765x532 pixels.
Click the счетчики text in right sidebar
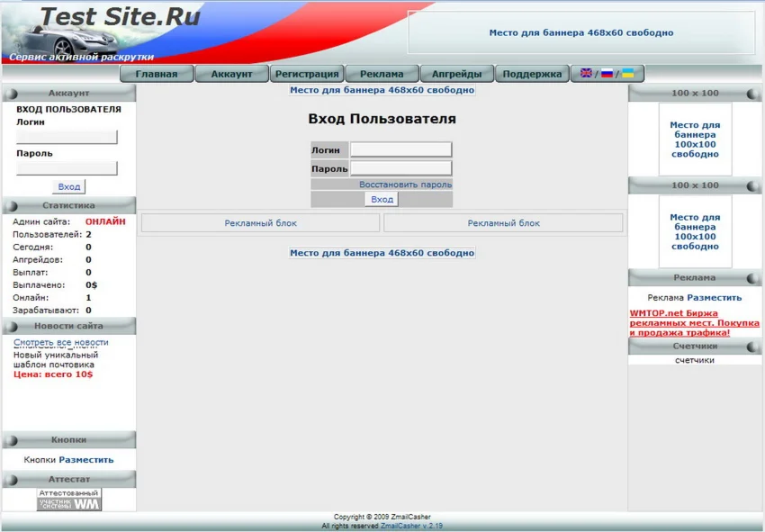pyautogui.click(x=695, y=360)
